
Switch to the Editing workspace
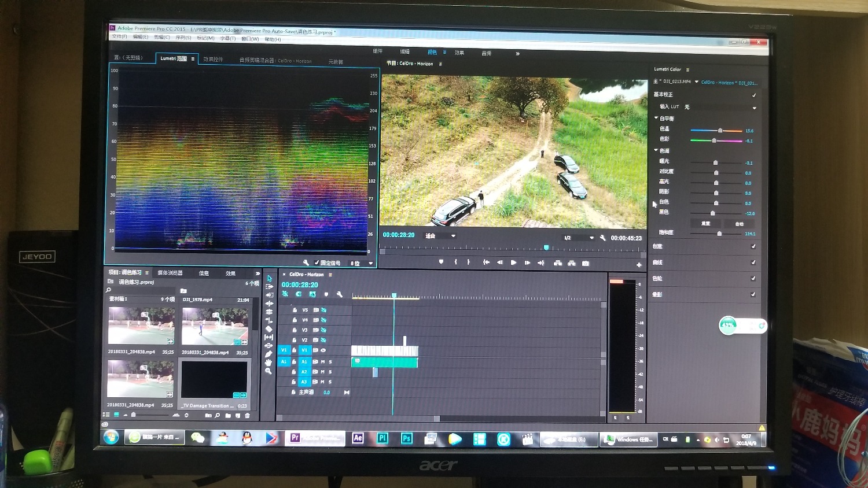tap(405, 52)
